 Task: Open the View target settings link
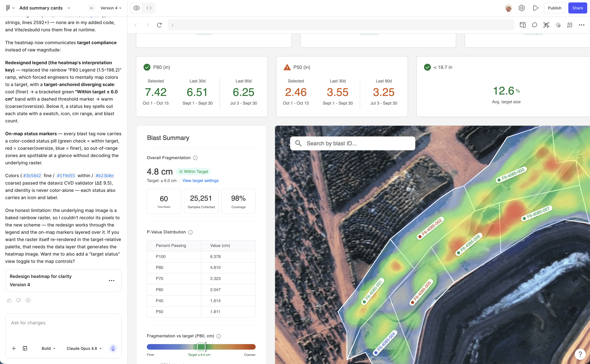tap(200, 181)
